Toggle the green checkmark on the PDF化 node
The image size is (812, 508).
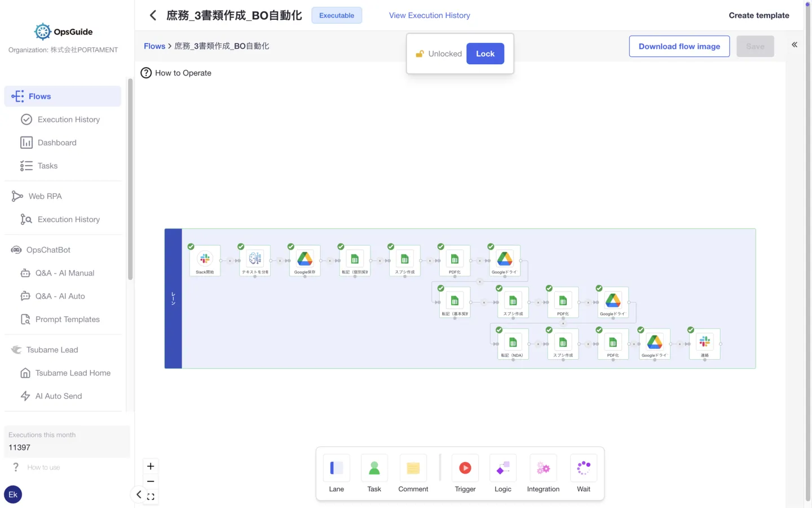pyautogui.click(x=440, y=246)
